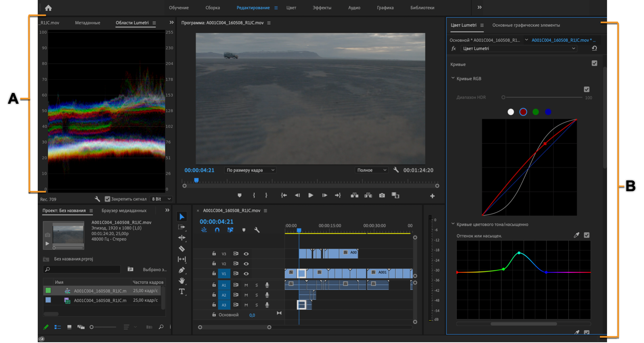Select the Pen tool

(x=182, y=270)
